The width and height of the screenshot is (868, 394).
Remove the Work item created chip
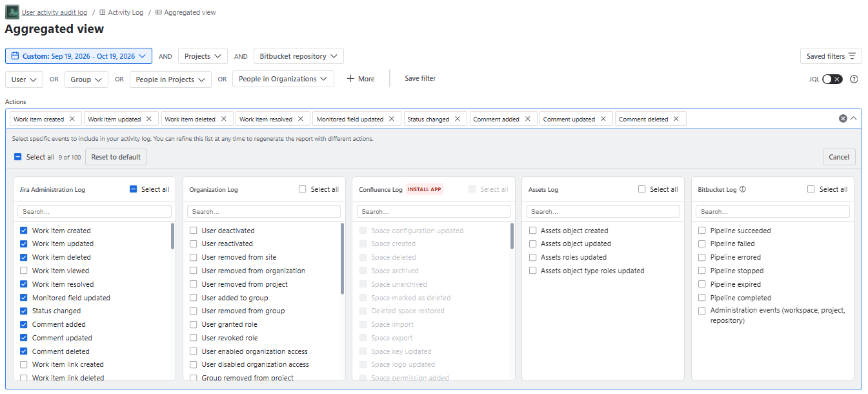(72, 119)
